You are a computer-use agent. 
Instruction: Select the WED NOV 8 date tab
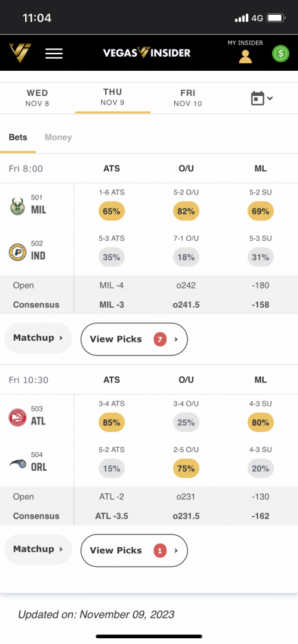click(37, 98)
